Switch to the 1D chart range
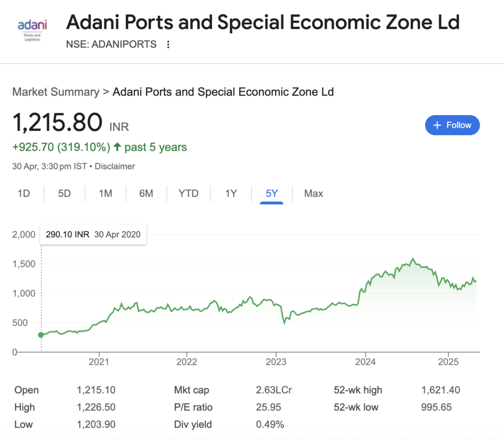Screen dimensions: 504x440 click(24, 193)
